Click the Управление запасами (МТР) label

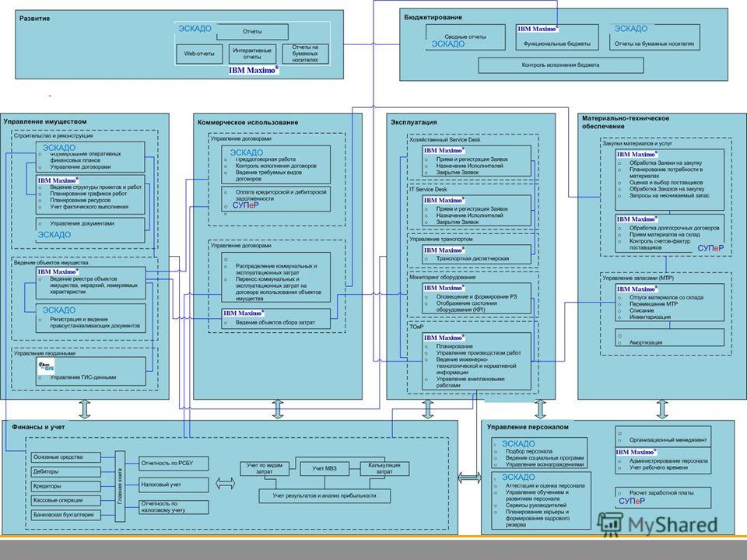638,278
